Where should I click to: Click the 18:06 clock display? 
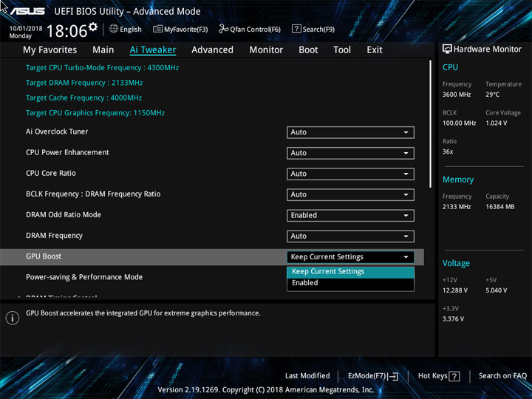tap(66, 31)
